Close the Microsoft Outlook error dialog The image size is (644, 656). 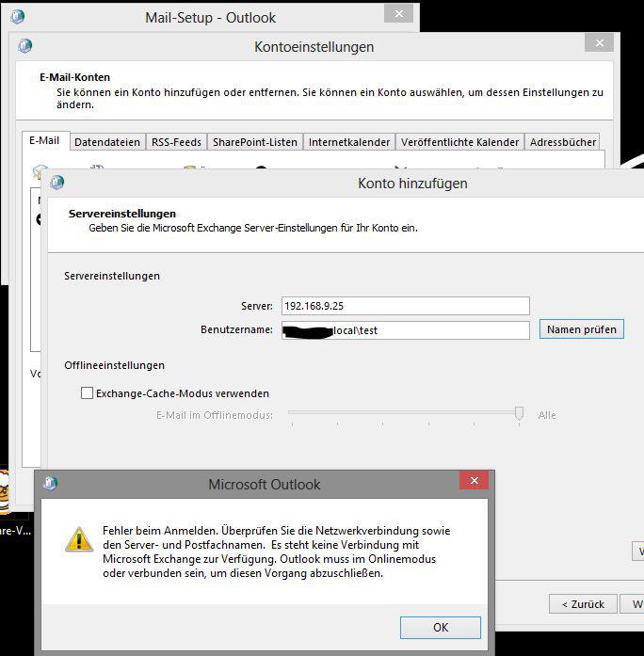(475, 480)
